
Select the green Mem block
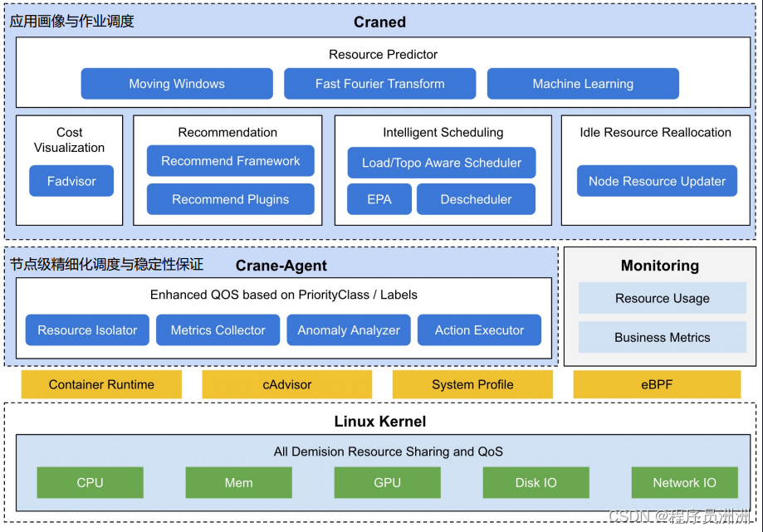(x=238, y=482)
